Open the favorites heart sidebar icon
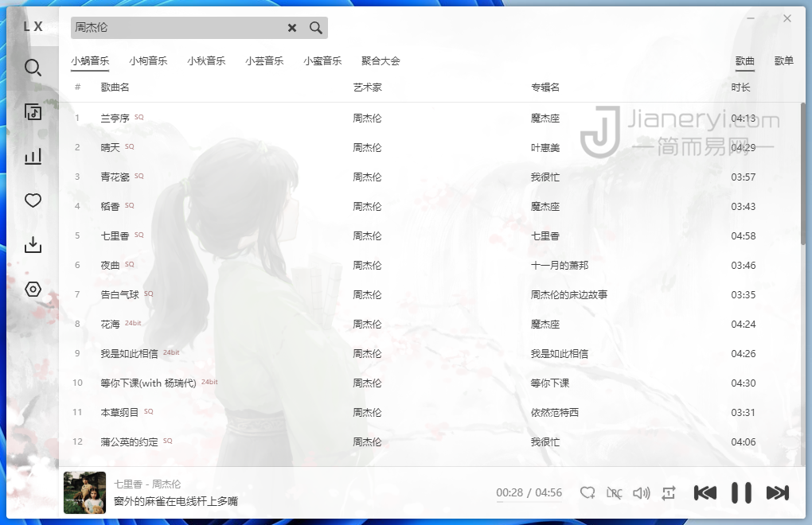 (x=33, y=200)
